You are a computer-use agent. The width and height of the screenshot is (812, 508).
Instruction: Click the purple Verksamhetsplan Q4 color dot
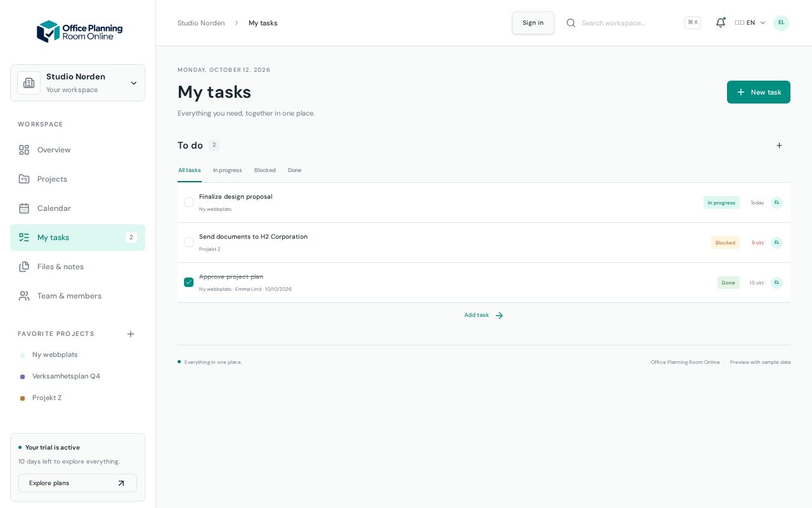tap(23, 377)
